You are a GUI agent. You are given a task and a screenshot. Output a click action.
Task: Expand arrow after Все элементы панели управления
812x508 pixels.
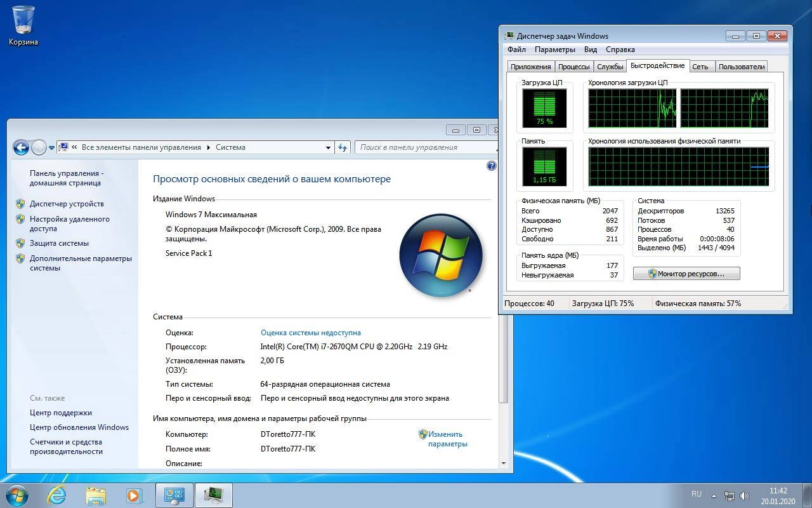click(208, 147)
